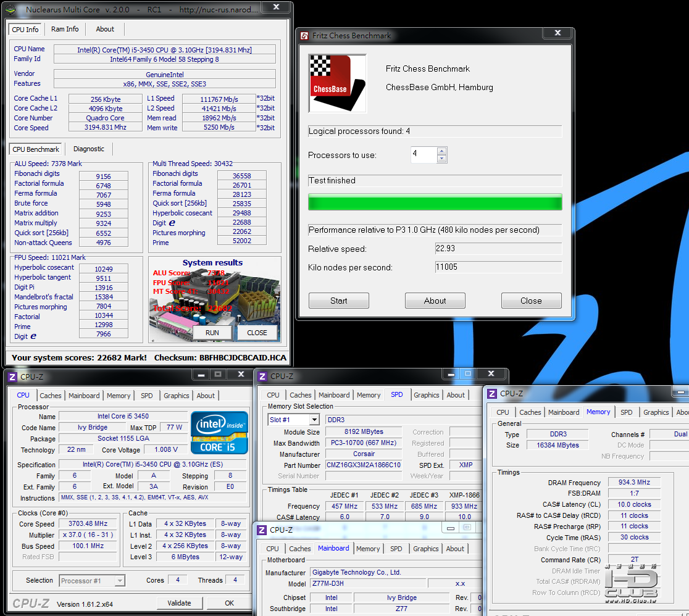Select the CPU Benchmark tab
The height and width of the screenshot is (616, 689).
(x=36, y=149)
